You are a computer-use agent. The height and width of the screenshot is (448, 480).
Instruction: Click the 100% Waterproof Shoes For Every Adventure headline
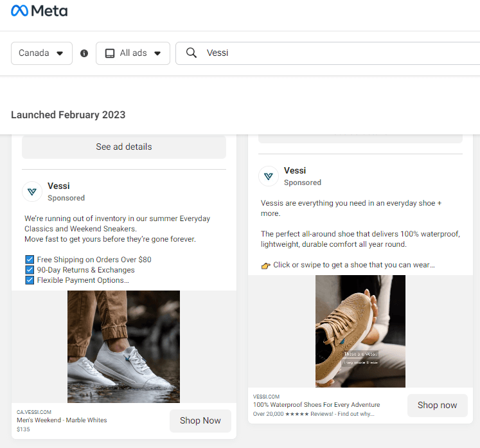pyautogui.click(x=316, y=405)
